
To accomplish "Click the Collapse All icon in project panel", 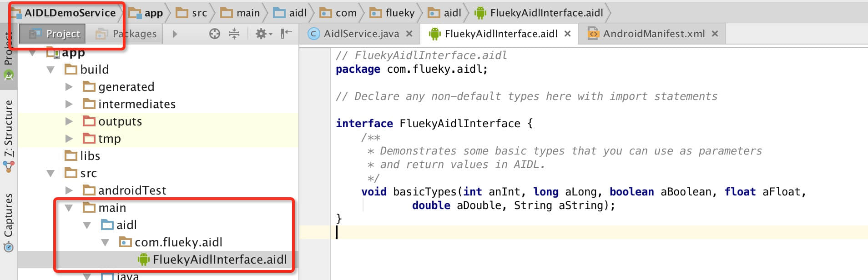I will [x=234, y=34].
